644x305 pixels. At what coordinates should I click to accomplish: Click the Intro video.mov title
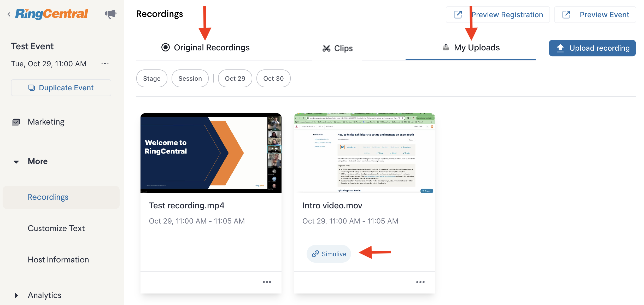[332, 206]
